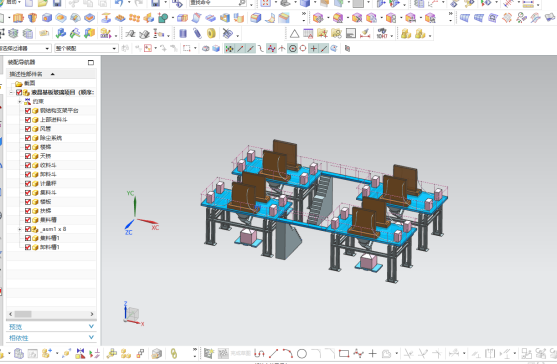The width and height of the screenshot is (557, 364).
Task: Open the Undo history dropdown arrow
Action: (x=129, y=3)
